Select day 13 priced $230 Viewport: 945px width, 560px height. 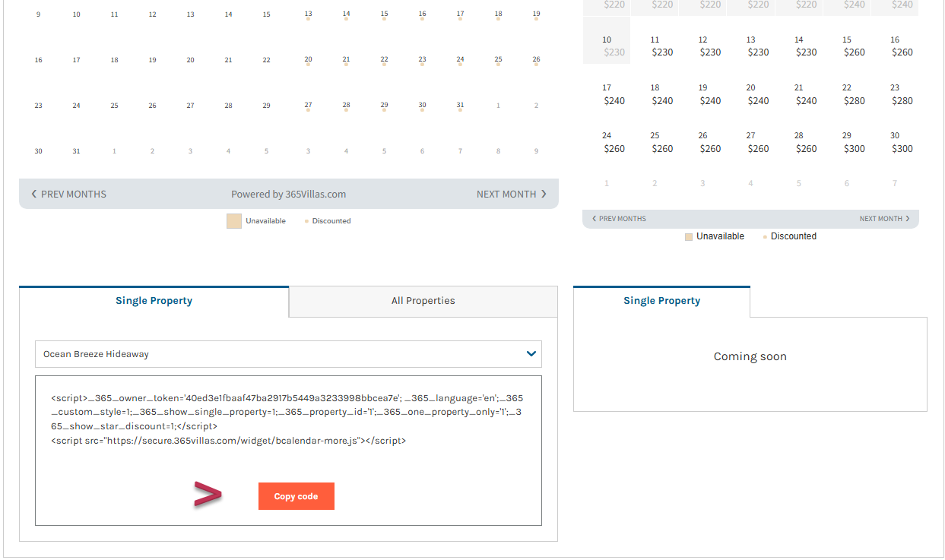pyautogui.click(x=758, y=46)
